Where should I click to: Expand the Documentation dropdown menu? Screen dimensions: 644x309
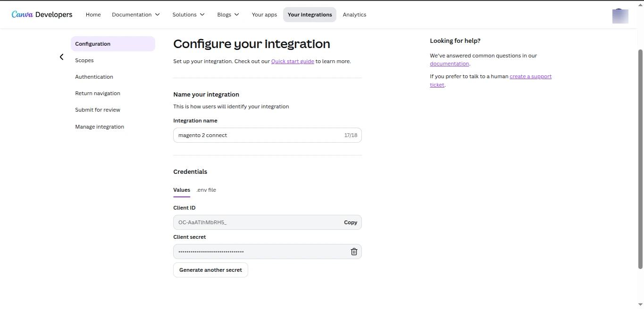pos(136,15)
